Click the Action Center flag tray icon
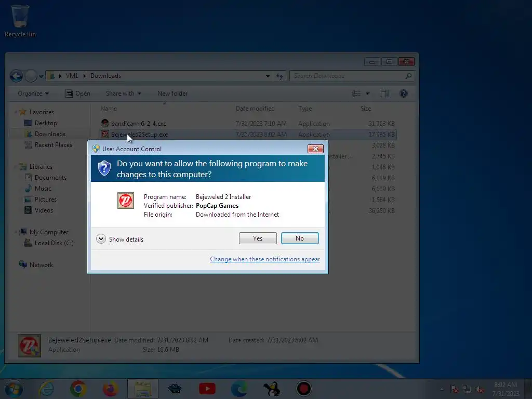The height and width of the screenshot is (399, 532). (x=455, y=390)
